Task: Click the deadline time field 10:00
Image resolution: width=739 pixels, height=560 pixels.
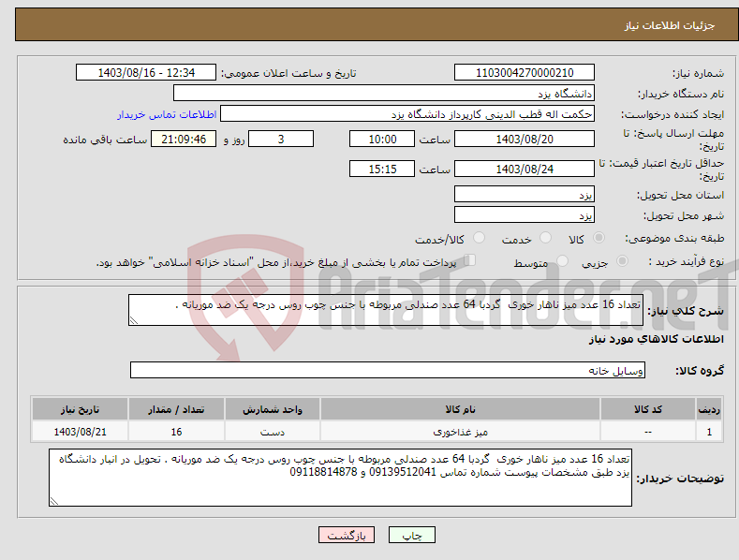Action: (x=382, y=139)
